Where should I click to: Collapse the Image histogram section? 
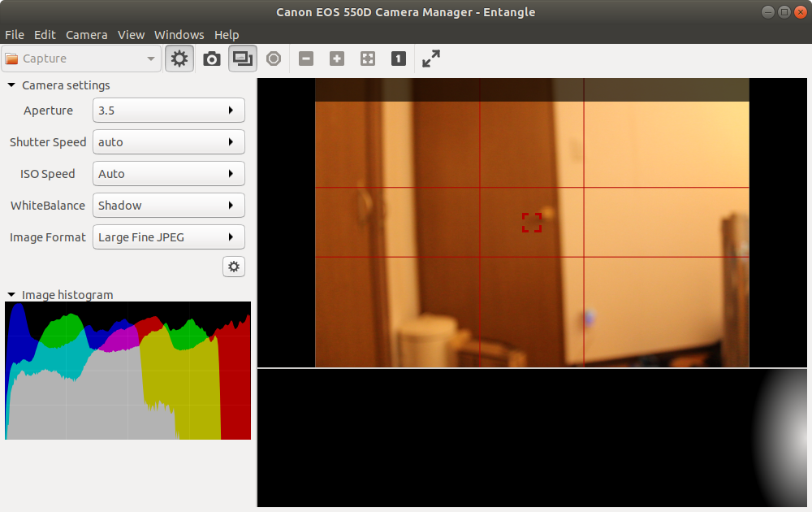[11, 294]
